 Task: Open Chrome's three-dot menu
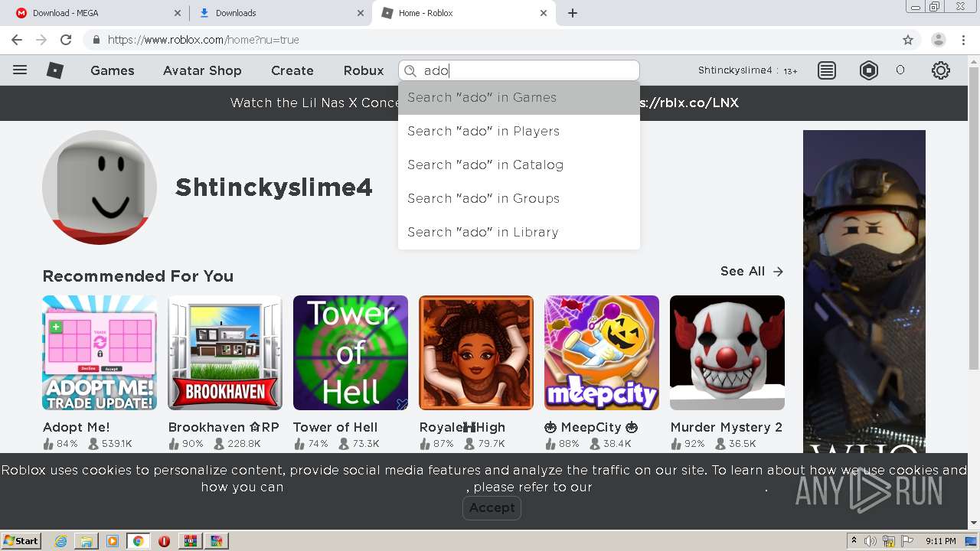coord(964,40)
